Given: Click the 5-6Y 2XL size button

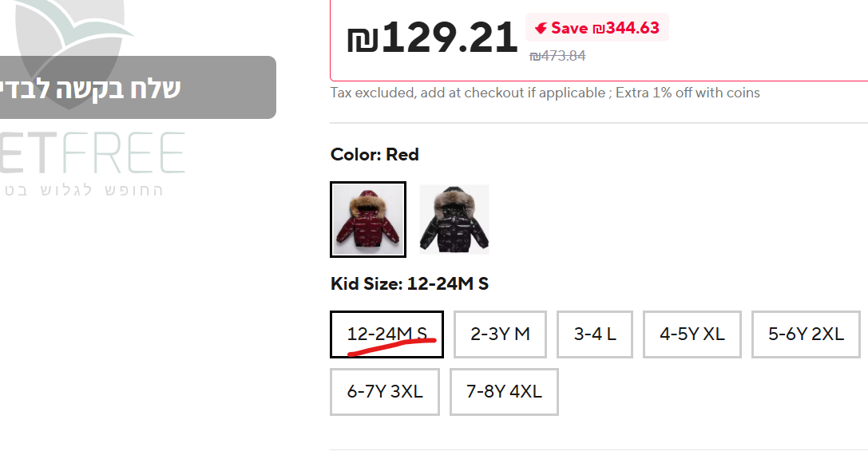Looking at the screenshot, I should [806, 334].
